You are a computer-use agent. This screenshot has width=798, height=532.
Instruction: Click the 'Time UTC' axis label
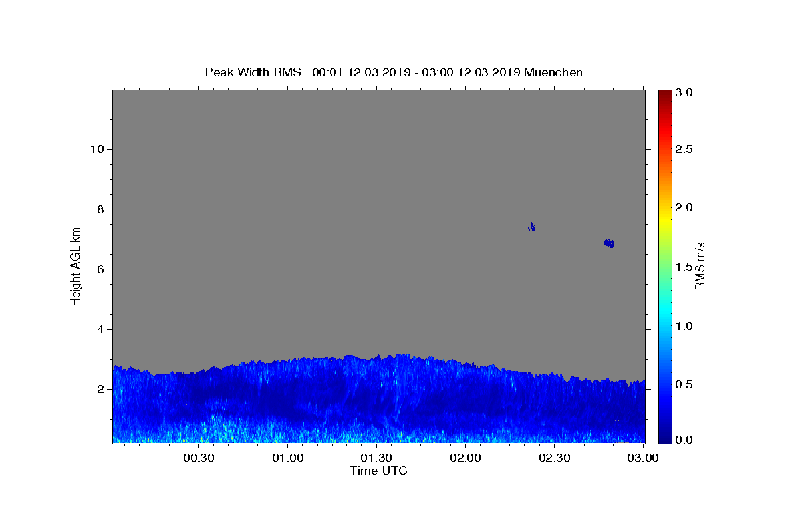pyautogui.click(x=378, y=471)
